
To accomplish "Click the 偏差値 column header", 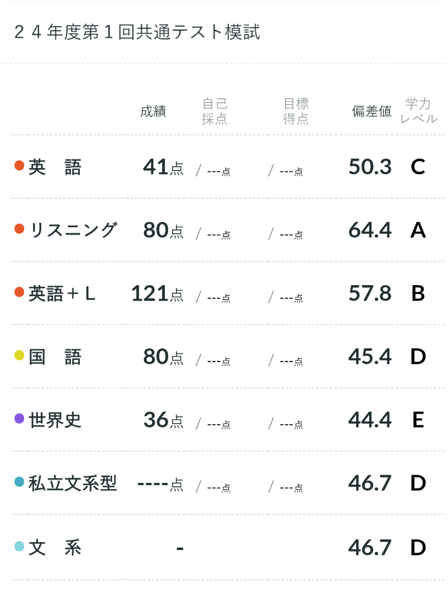I will point(371,111).
